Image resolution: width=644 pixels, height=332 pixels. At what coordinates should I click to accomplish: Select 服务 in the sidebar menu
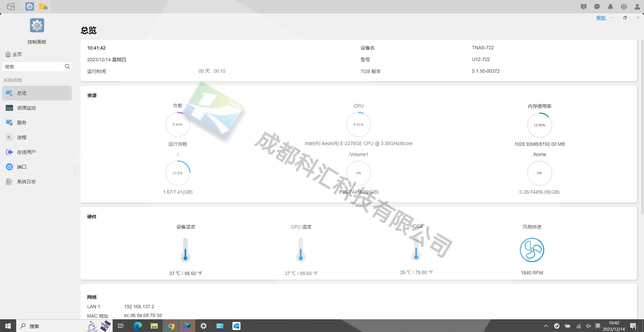(x=37, y=123)
